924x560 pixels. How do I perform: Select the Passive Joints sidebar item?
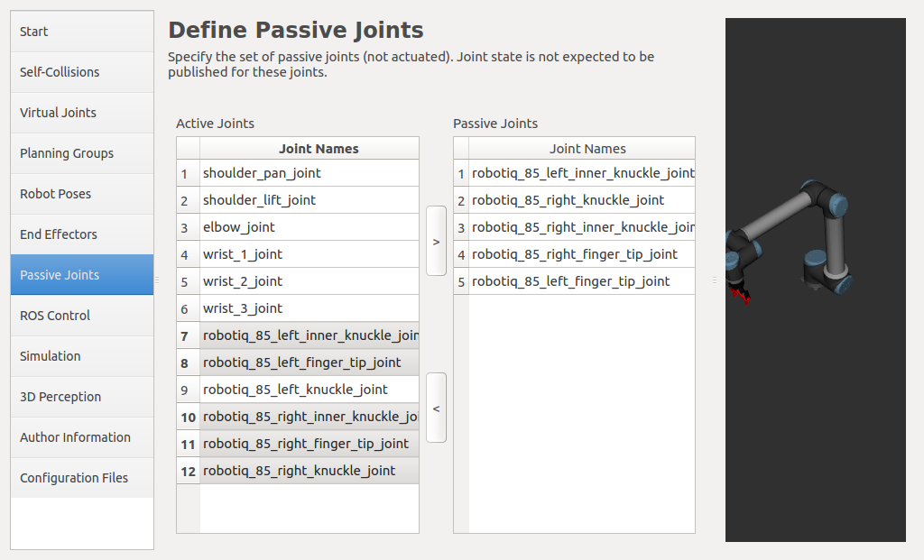82,275
